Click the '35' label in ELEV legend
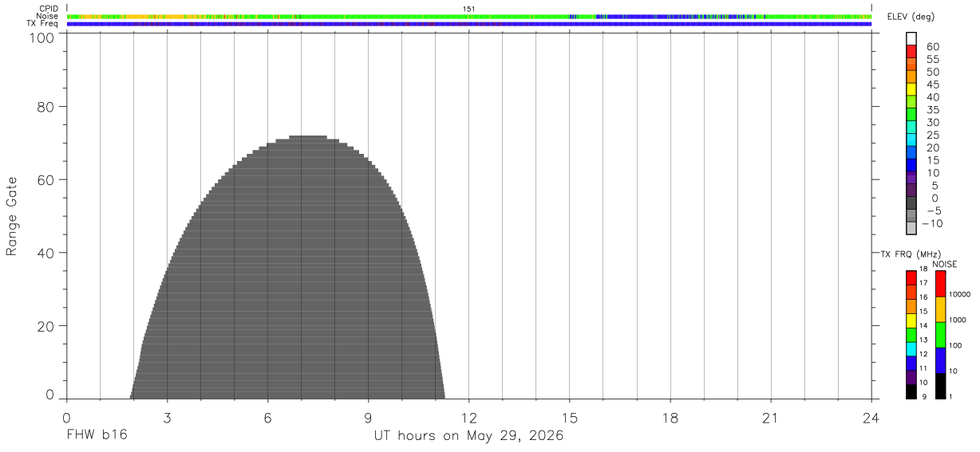Image resolution: width=980 pixels, height=452 pixels. coord(932,110)
